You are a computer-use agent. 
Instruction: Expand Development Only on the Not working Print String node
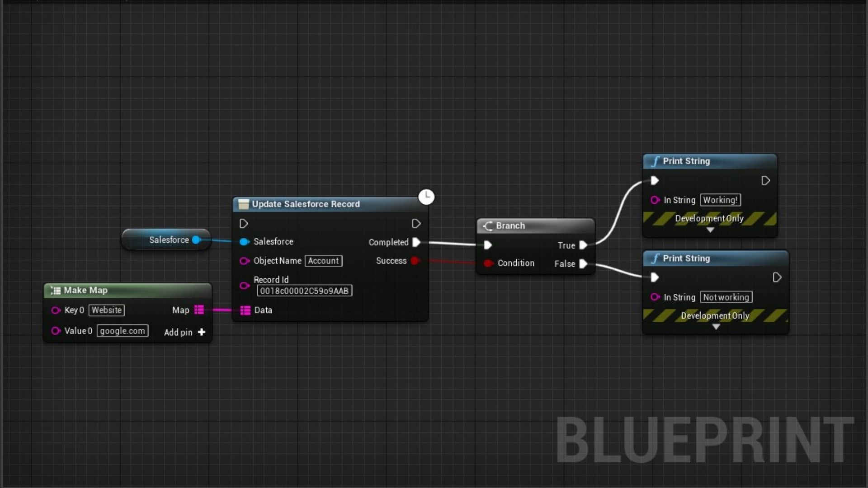pos(715,327)
